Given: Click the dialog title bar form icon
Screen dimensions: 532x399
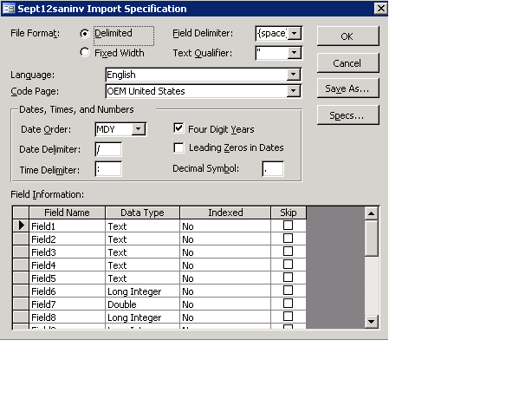Looking at the screenshot, I should pos(8,9).
